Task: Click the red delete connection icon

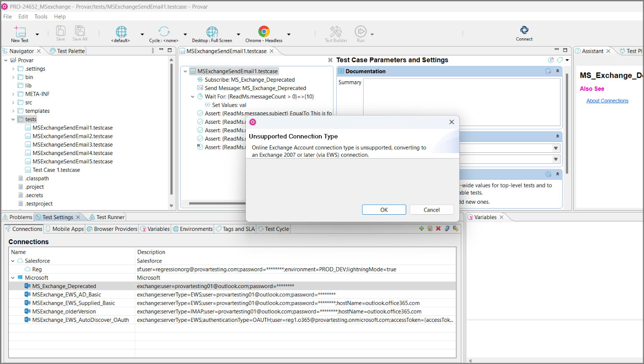Action: click(x=438, y=228)
